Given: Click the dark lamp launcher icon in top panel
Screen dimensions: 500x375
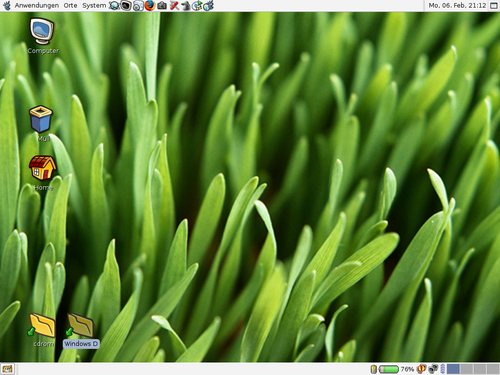Looking at the screenshot, I should click(x=186, y=5).
